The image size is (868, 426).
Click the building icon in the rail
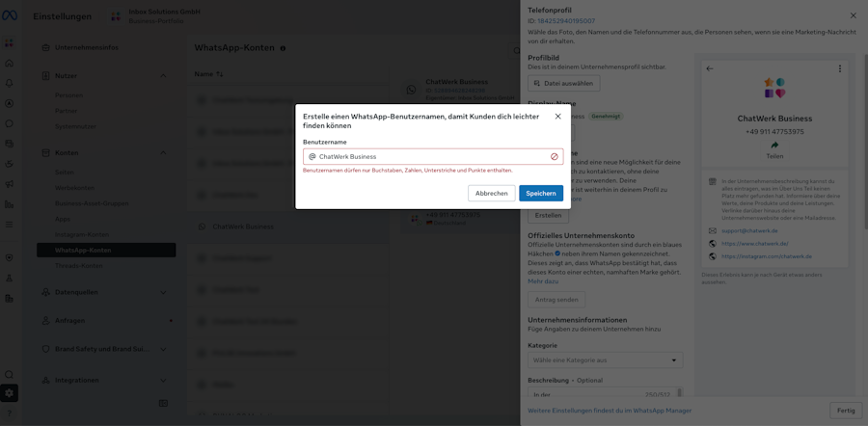(x=9, y=298)
